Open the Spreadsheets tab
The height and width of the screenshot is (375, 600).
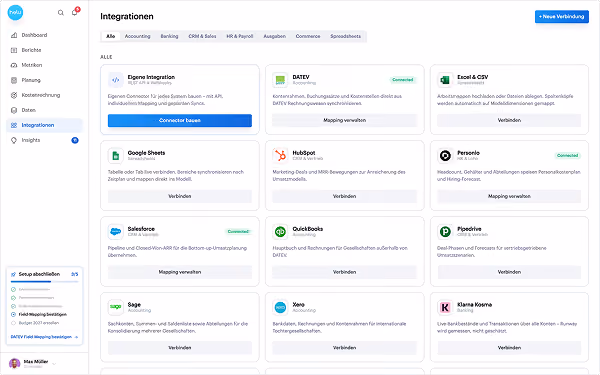[346, 36]
